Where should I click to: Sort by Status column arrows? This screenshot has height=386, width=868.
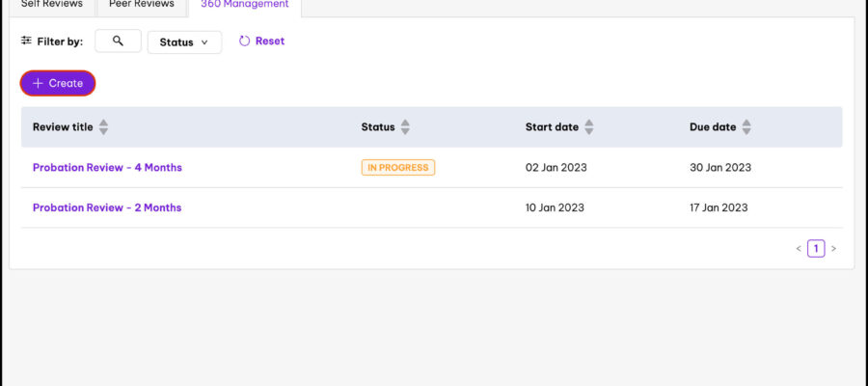pos(405,127)
